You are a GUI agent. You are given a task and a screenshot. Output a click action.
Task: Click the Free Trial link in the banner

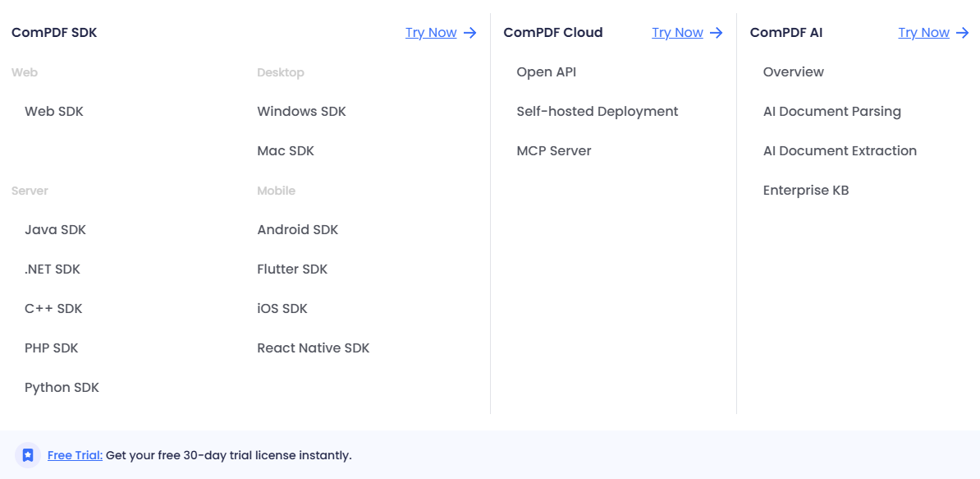point(75,455)
